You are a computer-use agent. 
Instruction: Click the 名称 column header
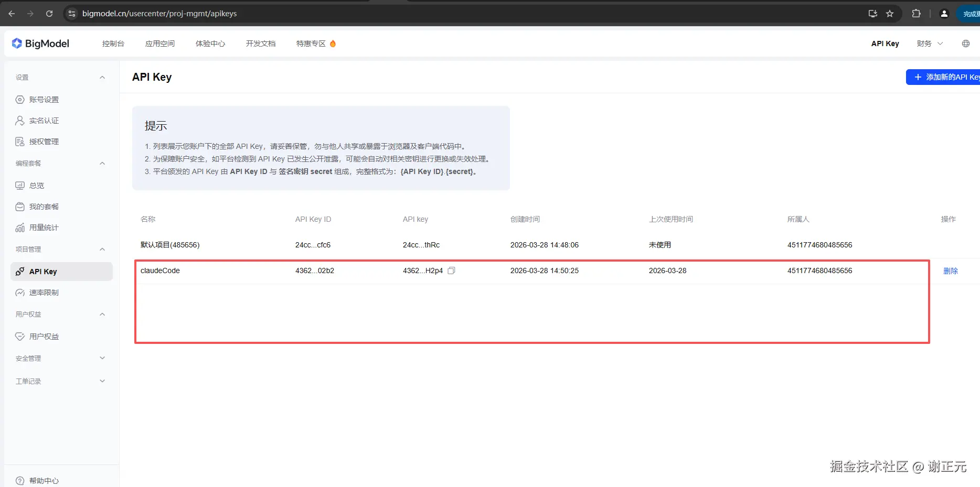[x=148, y=219]
